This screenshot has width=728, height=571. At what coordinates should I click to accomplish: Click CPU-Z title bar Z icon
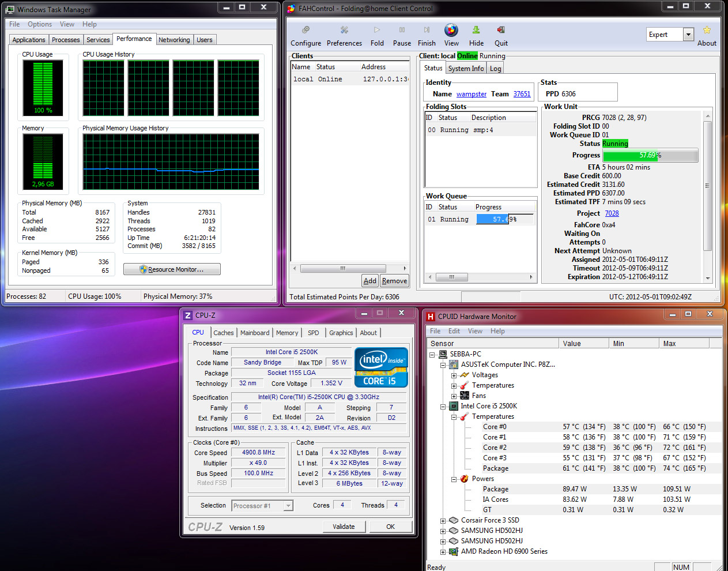point(188,315)
